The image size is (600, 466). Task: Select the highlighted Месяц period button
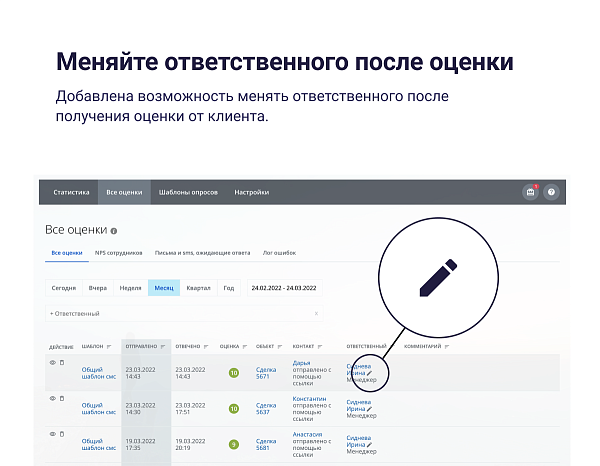pyautogui.click(x=164, y=288)
